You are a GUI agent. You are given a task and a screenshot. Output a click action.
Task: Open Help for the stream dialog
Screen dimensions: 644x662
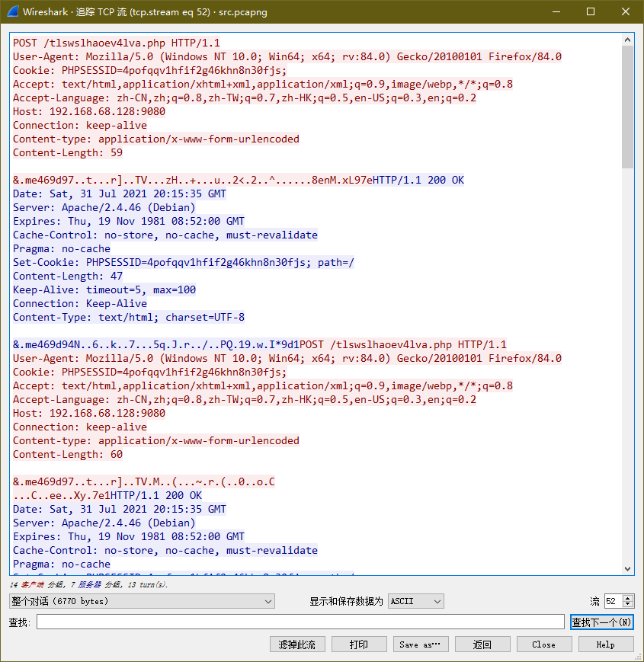click(606, 644)
